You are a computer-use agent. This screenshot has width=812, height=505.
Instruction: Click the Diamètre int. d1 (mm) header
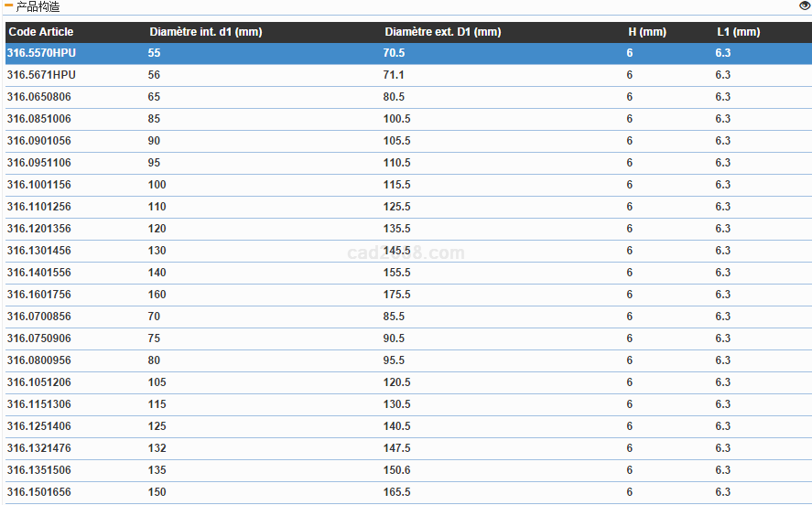point(205,32)
